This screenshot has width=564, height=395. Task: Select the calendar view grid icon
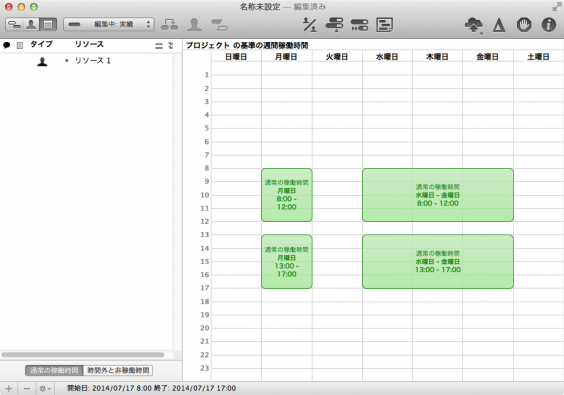(x=48, y=24)
